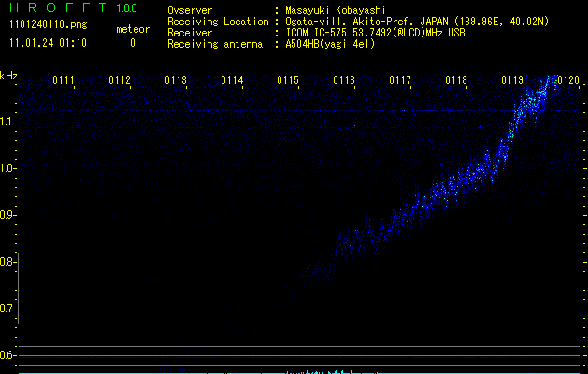
Task: Click the 0111 time marker
Action: click(64, 80)
